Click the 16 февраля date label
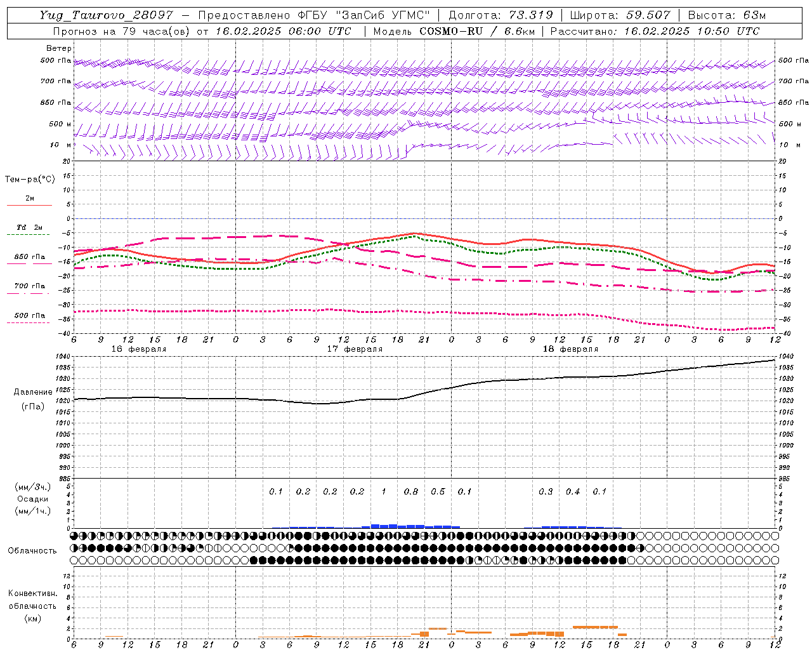Image resolution: width=812 pixels, height=650 pixels. coord(138,349)
